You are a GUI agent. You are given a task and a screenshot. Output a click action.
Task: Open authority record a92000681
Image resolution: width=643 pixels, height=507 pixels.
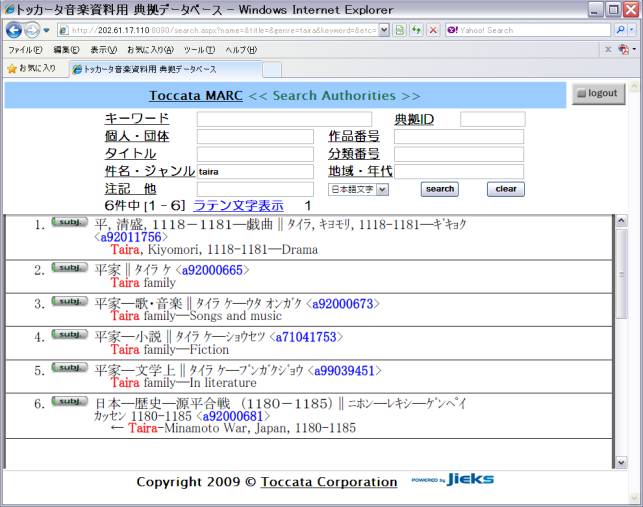(233, 416)
